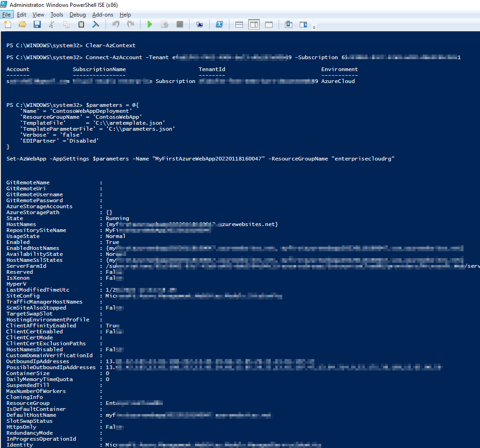The width and height of the screenshot is (480, 448).
Task: Click the DailyMemoryTimeQuota property label
Action: pos(39,379)
